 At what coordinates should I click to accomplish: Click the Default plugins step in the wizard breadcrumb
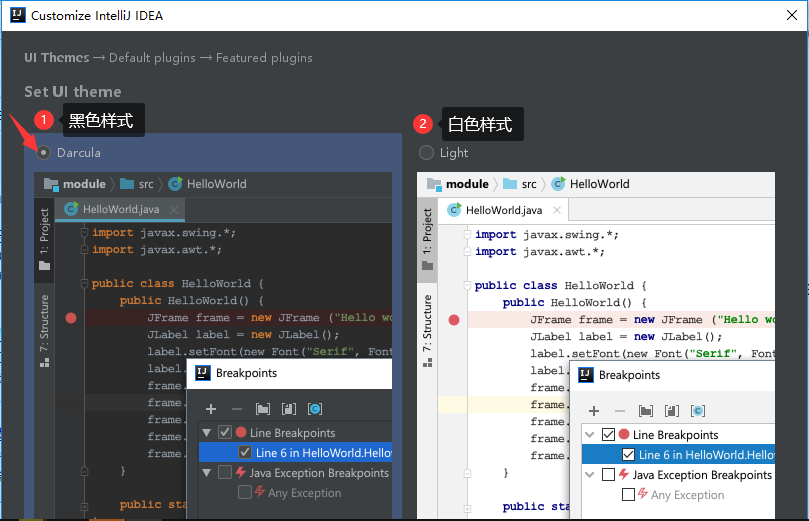coord(152,58)
